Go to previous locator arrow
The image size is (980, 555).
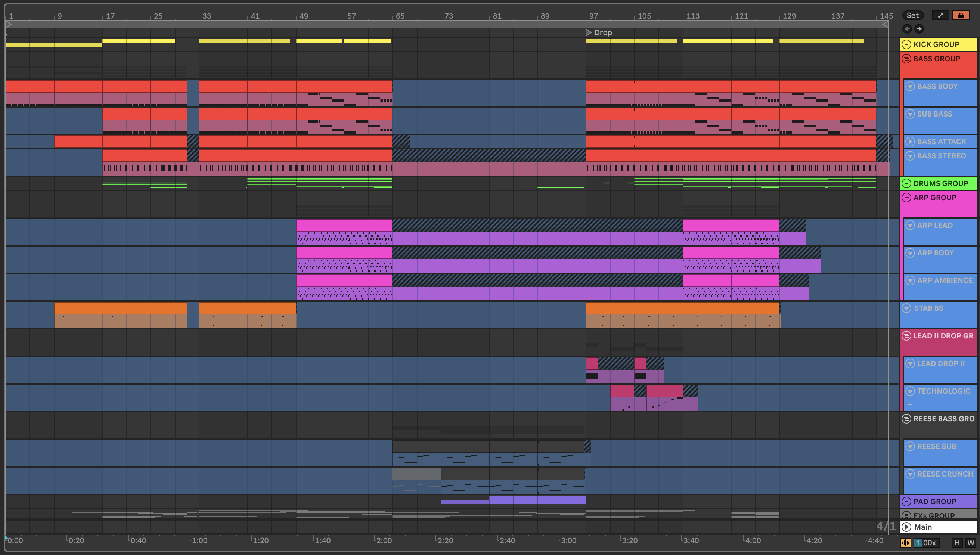pos(907,29)
